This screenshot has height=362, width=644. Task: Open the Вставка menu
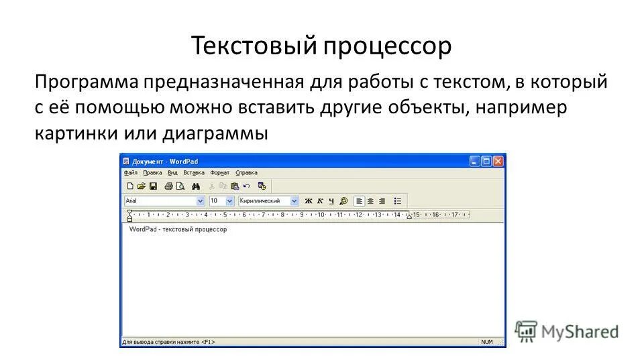194,173
